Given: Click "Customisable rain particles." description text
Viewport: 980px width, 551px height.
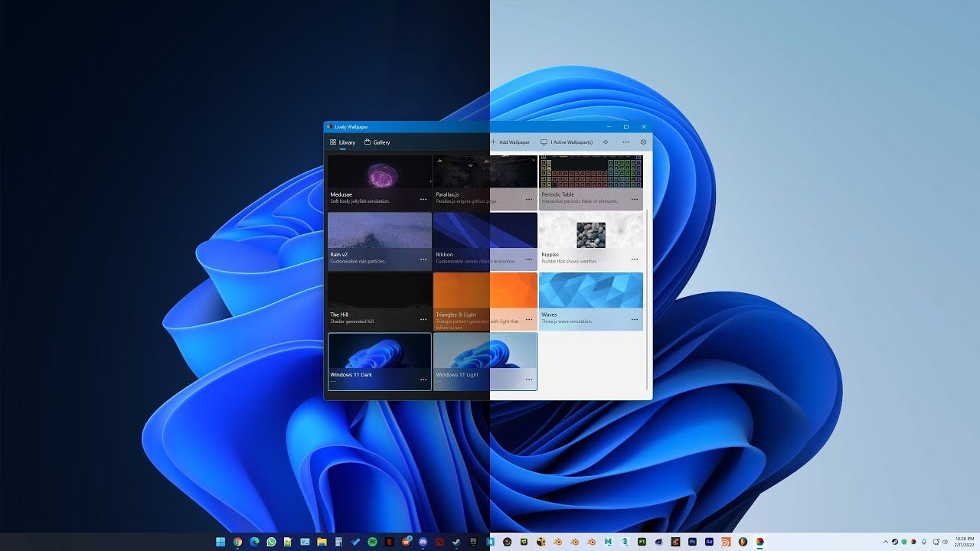Looking at the screenshot, I should (x=358, y=262).
